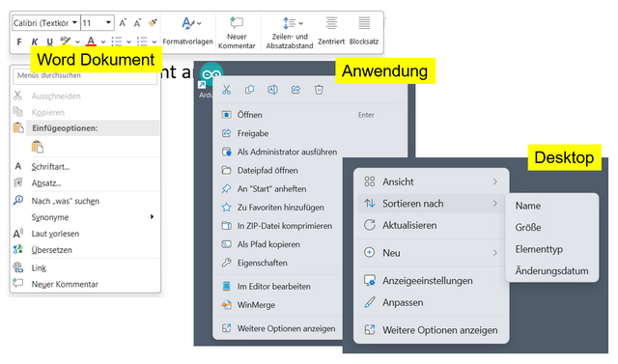Sort by Größe in submenu
Screen dimensions: 618x364
[x=528, y=227]
